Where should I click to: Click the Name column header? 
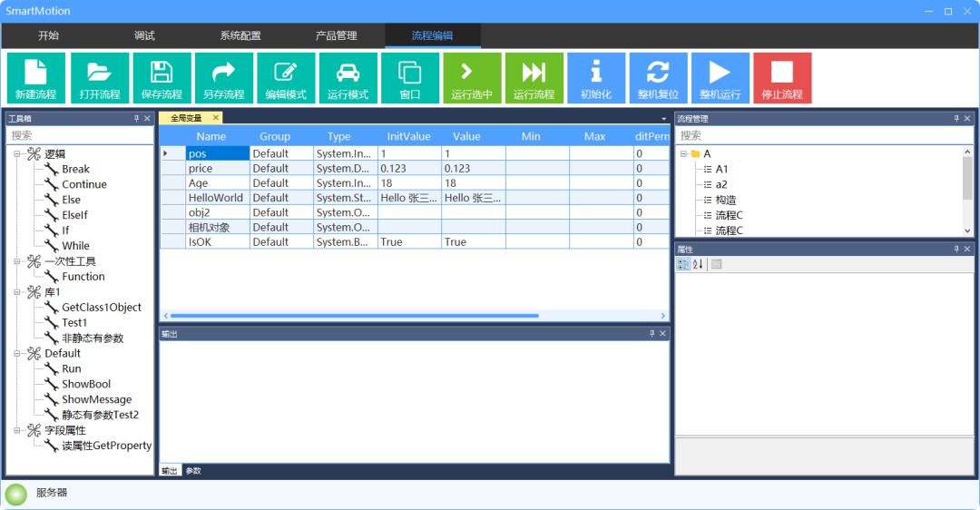211,136
